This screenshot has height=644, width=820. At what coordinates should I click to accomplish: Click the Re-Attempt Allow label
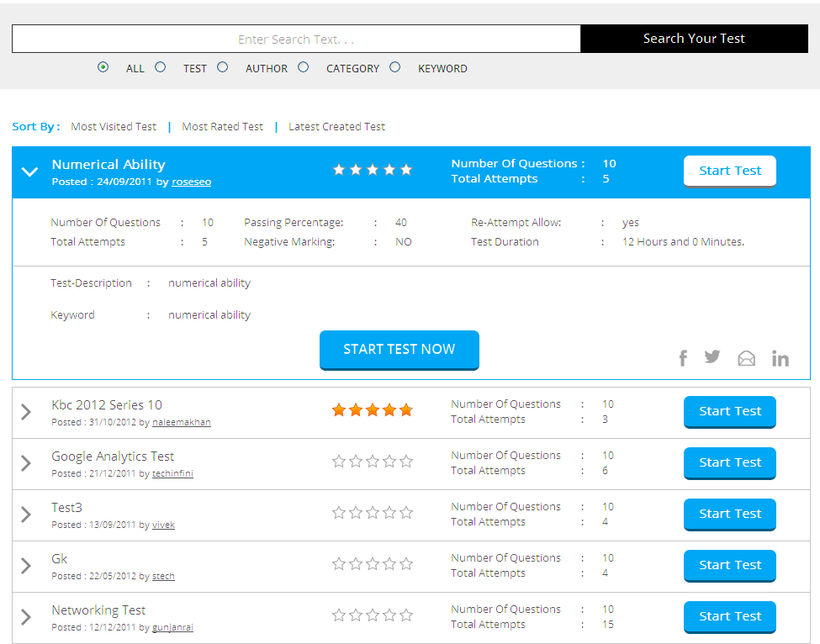pyautogui.click(x=516, y=223)
